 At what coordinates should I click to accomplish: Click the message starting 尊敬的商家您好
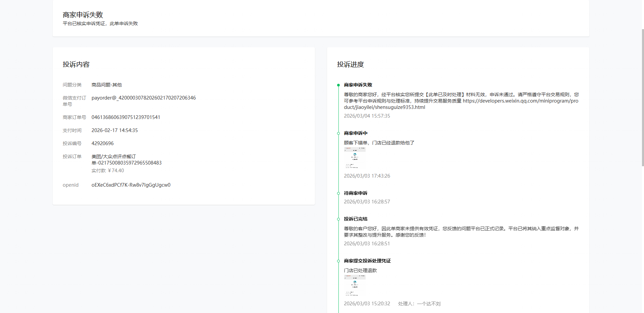(461, 101)
